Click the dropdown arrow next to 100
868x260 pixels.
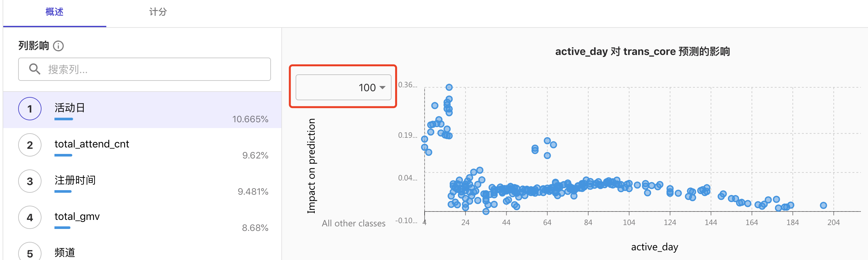point(382,87)
